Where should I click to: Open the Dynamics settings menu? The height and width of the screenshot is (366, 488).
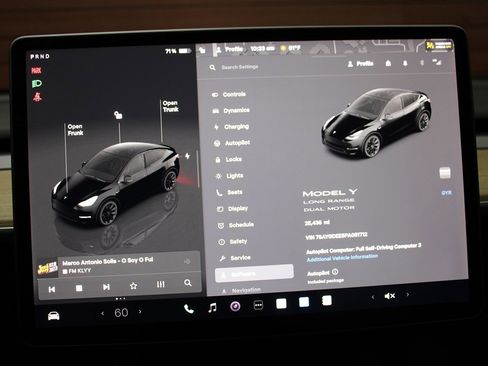point(231,110)
